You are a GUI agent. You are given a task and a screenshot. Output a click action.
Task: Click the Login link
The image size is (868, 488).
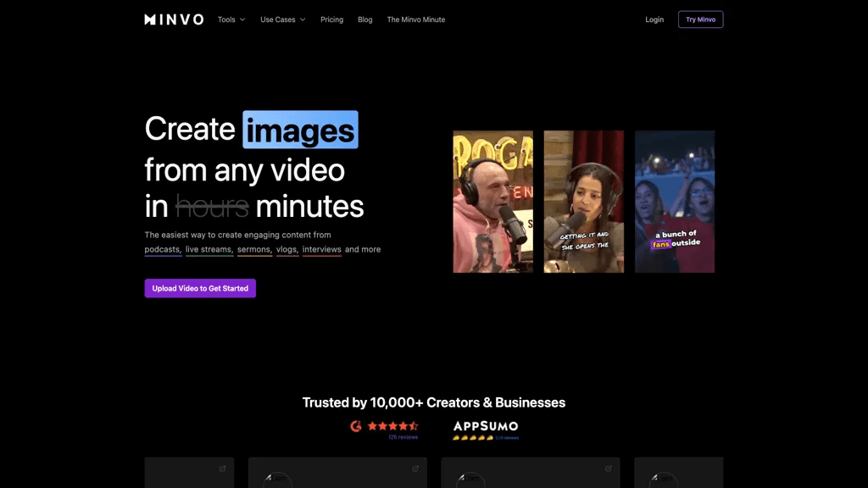654,19
